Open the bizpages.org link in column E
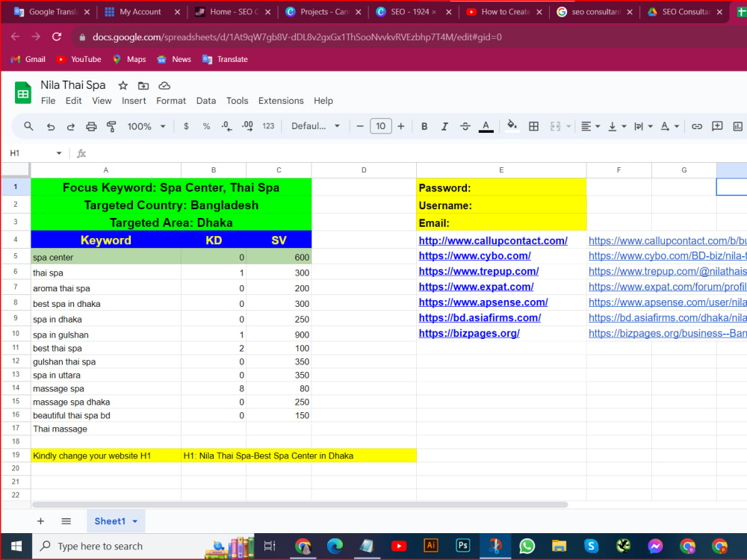 [469, 333]
